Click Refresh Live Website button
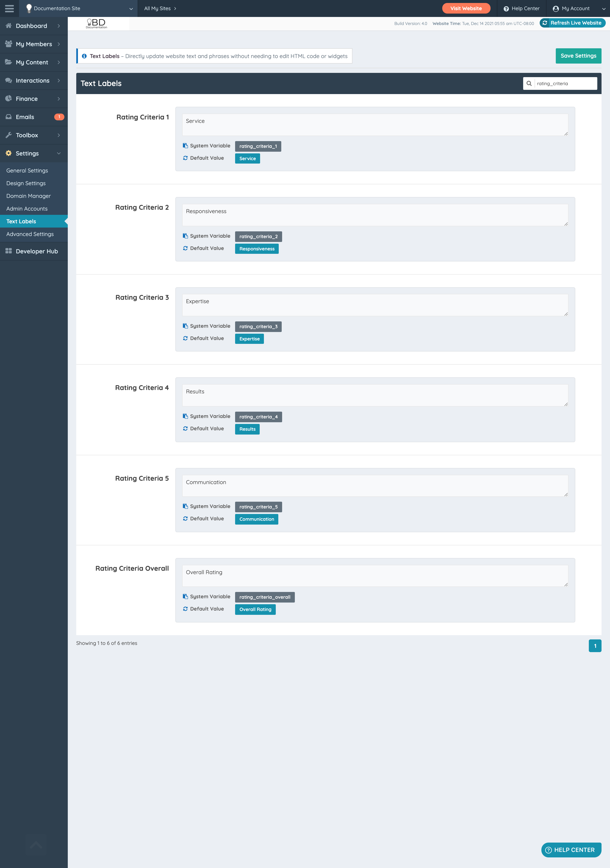This screenshot has width=610, height=868. pyautogui.click(x=572, y=23)
